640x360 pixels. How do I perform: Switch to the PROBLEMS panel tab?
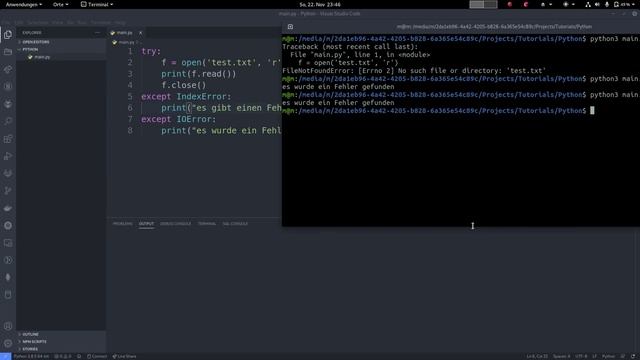[122, 224]
